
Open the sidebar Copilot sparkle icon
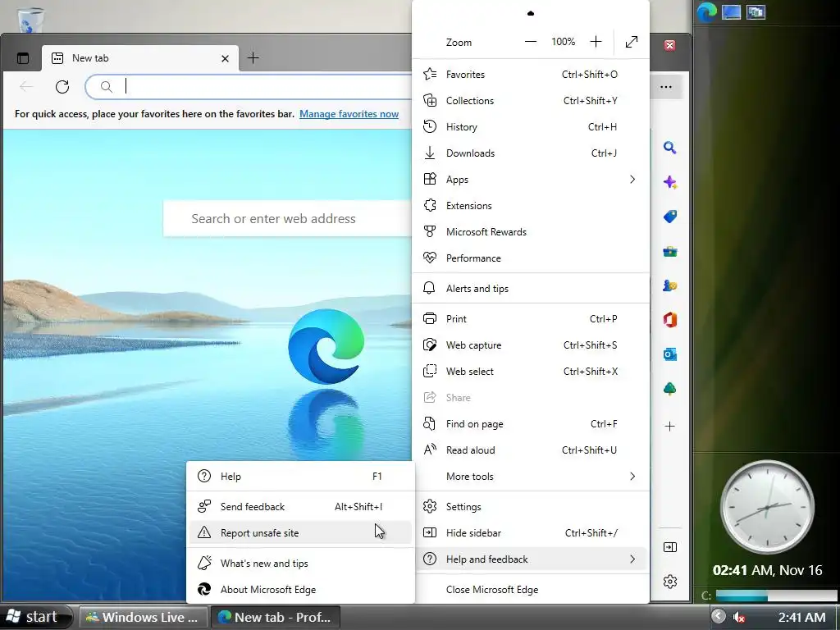(669, 182)
